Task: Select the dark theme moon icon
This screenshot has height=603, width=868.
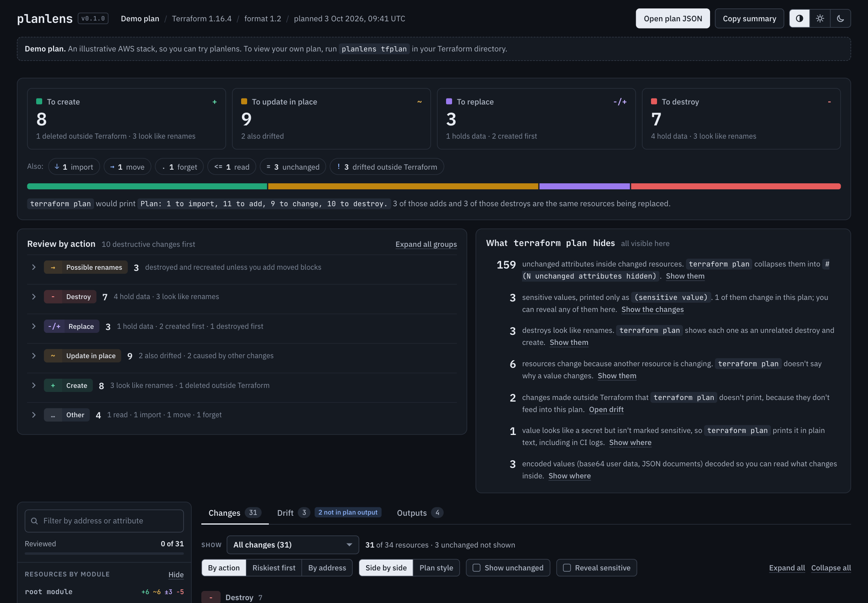Action: pos(840,18)
